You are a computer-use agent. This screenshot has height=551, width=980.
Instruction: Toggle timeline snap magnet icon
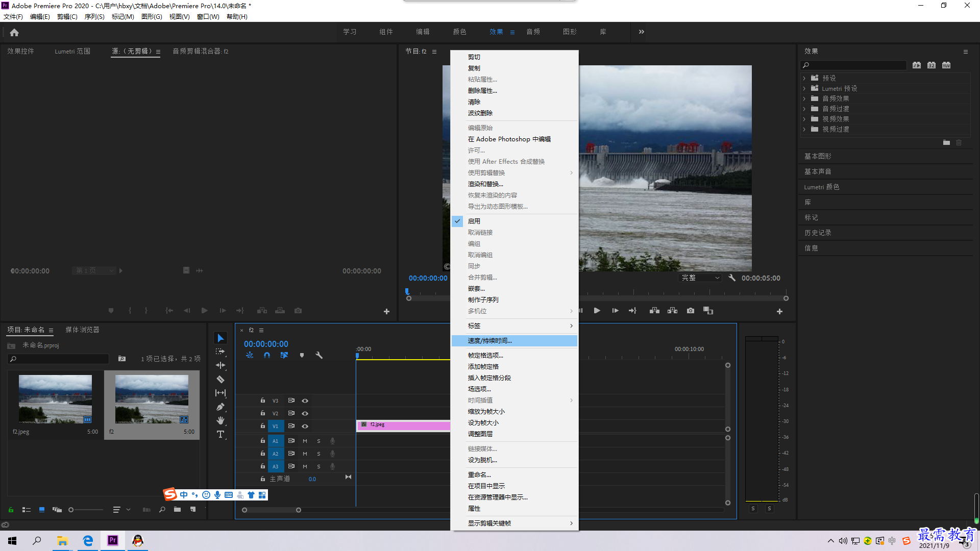[x=267, y=355]
